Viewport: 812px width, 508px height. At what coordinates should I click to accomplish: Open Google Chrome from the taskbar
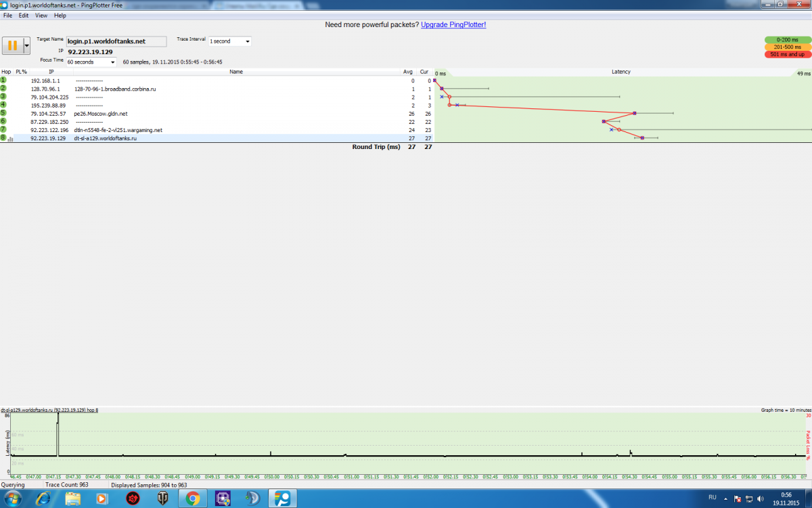coord(193,499)
